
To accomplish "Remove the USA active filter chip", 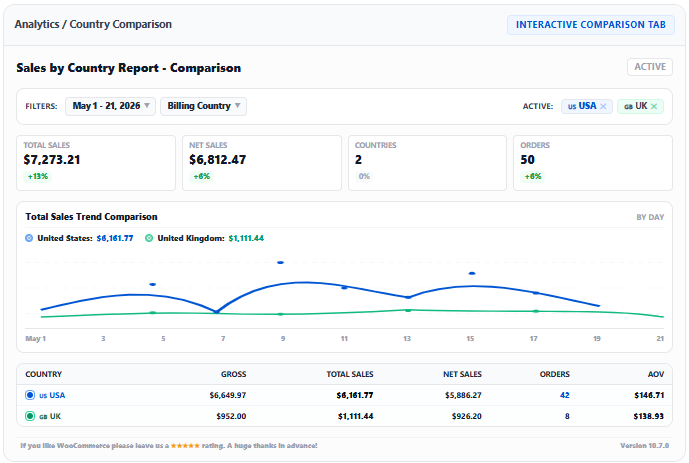I will point(603,106).
